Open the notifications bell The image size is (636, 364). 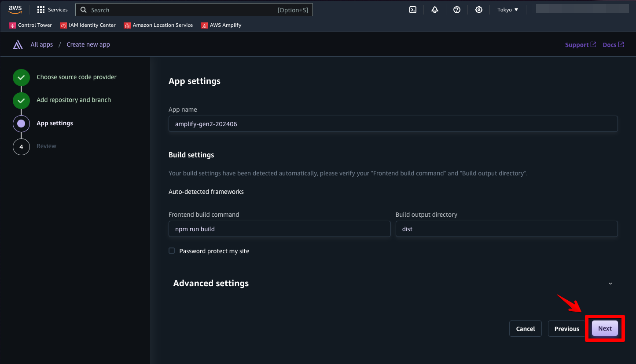tap(435, 10)
